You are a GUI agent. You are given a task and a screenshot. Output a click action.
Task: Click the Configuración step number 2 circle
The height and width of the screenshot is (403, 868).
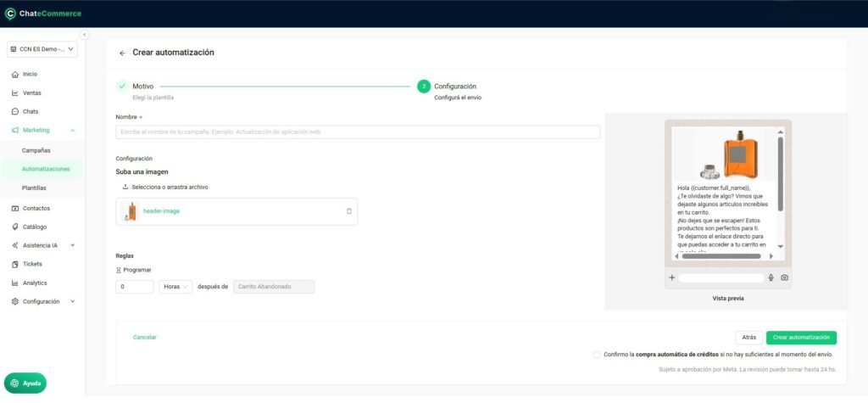(x=424, y=87)
